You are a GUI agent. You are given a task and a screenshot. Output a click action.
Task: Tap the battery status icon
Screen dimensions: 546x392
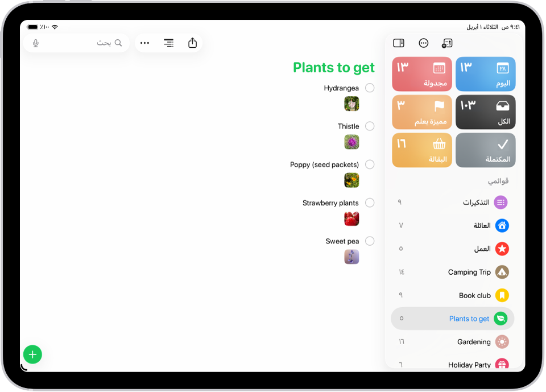click(32, 27)
